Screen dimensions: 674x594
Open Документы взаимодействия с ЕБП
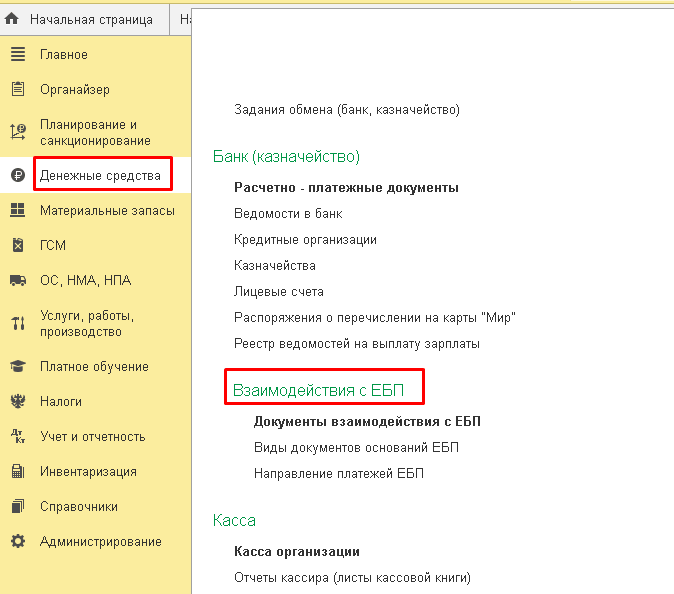367,422
